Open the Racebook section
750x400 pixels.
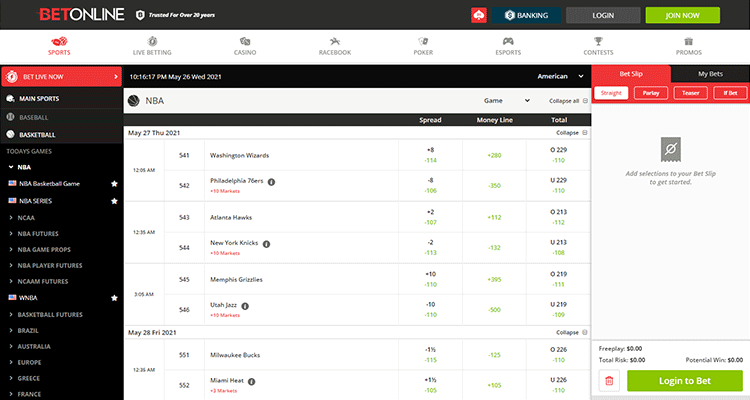335,46
